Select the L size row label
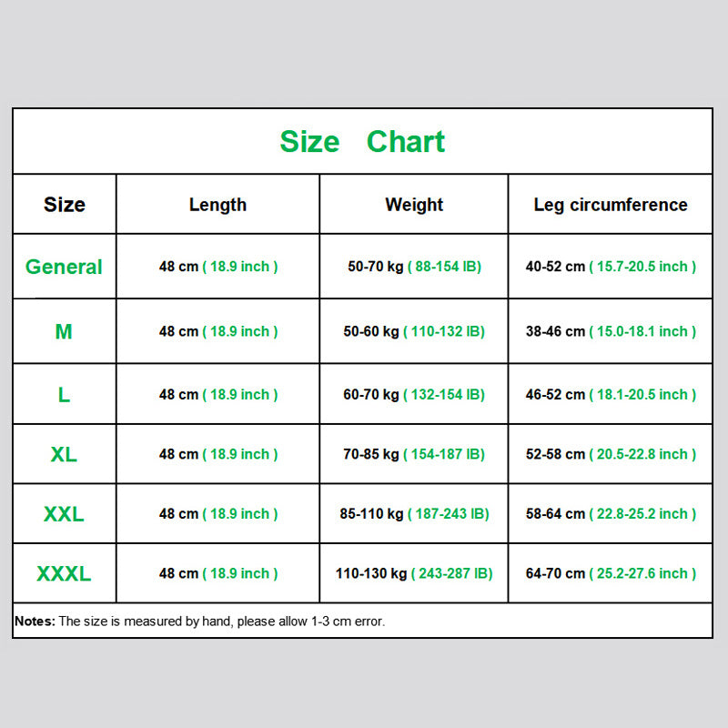The height and width of the screenshot is (728, 728). (64, 395)
